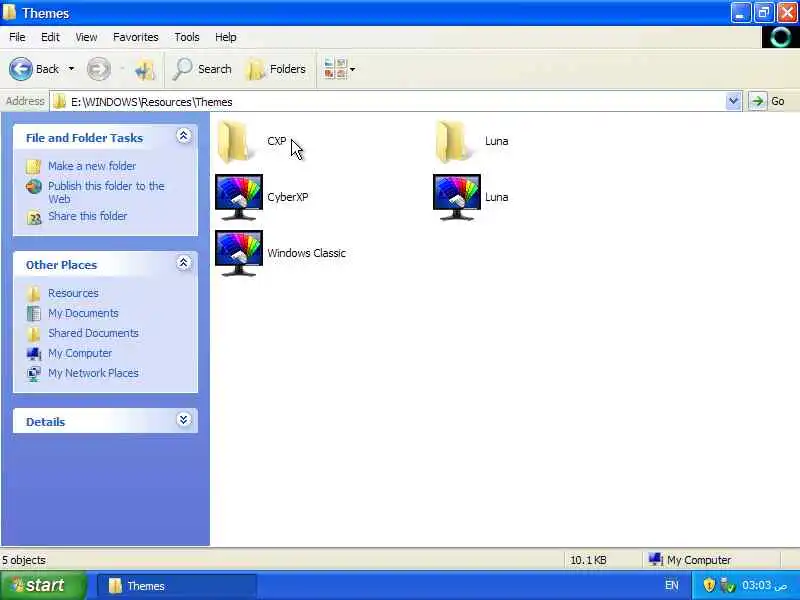Select the CyberXP theme file icon

coord(239,197)
